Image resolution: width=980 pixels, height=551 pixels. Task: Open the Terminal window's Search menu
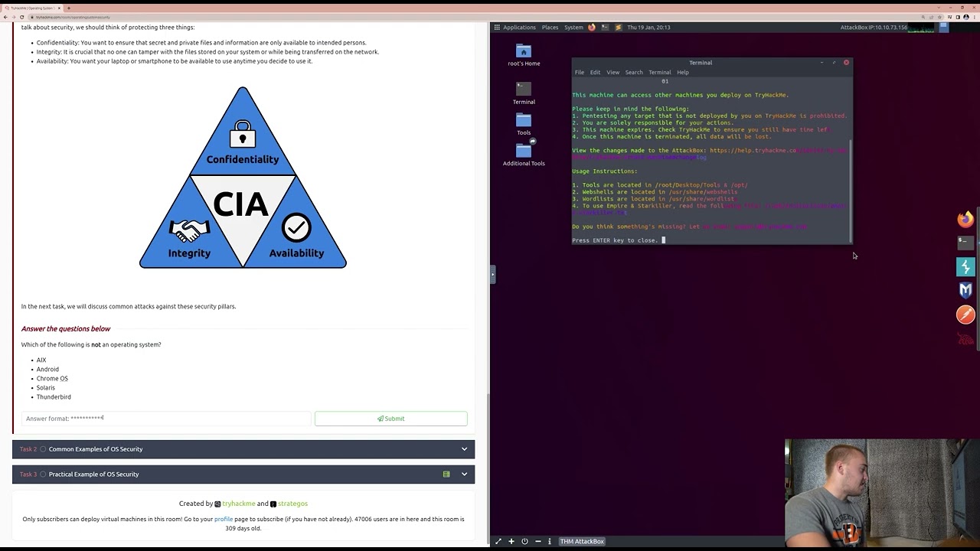634,72
